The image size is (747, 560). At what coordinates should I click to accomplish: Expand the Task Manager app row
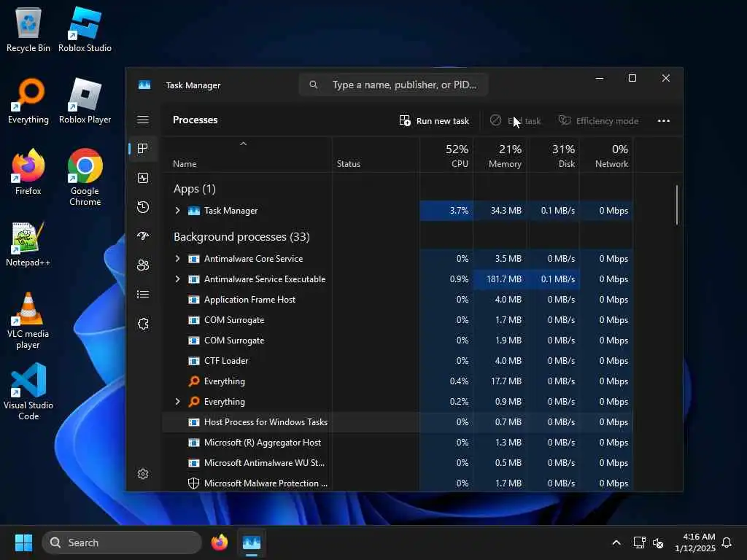(178, 211)
